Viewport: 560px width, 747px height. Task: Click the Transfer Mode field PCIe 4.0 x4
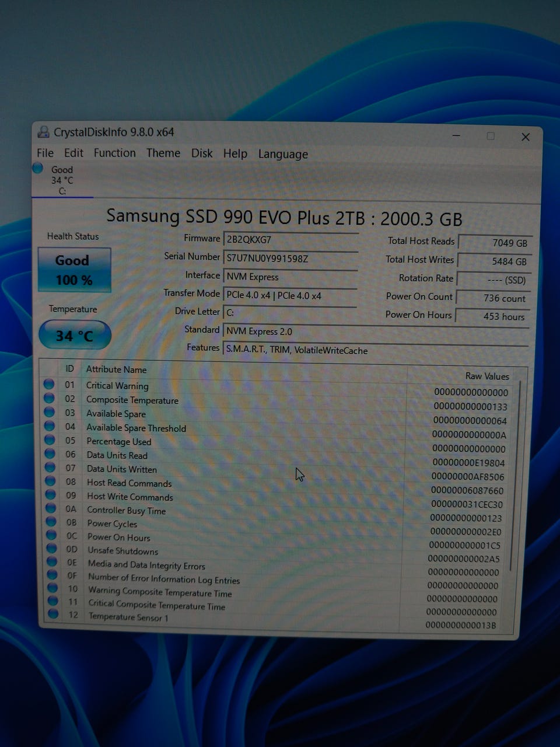coord(290,295)
